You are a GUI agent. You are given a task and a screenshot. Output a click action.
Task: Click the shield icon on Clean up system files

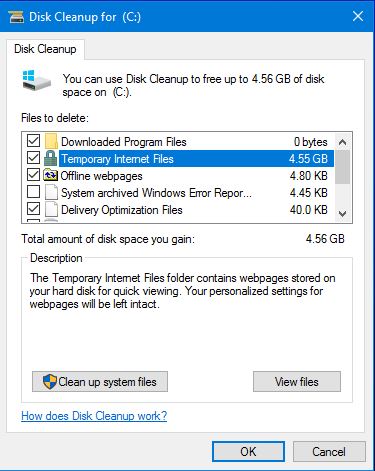click(50, 382)
